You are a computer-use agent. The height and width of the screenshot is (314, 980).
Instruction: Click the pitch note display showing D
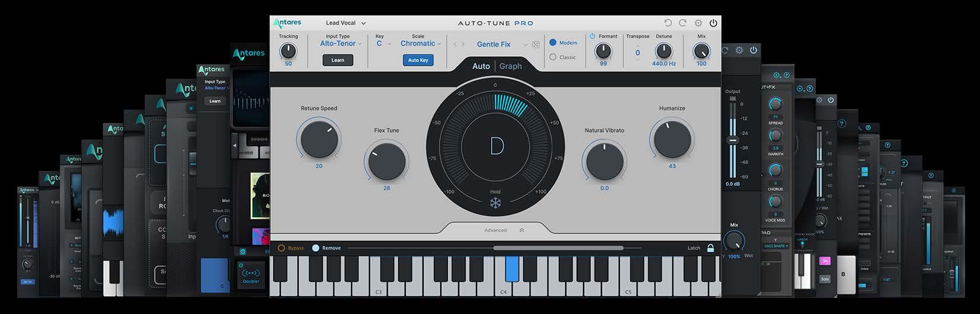pyautogui.click(x=497, y=145)
